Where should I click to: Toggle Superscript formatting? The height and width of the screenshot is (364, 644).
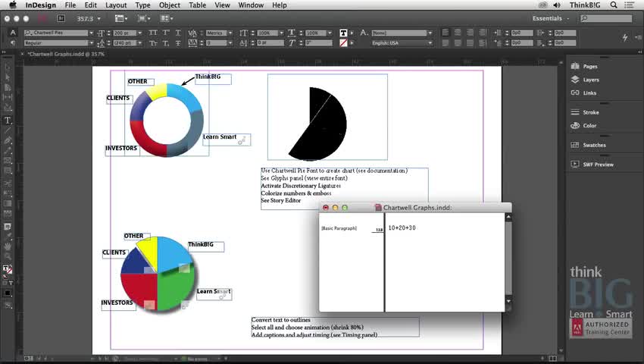(166, 33)
